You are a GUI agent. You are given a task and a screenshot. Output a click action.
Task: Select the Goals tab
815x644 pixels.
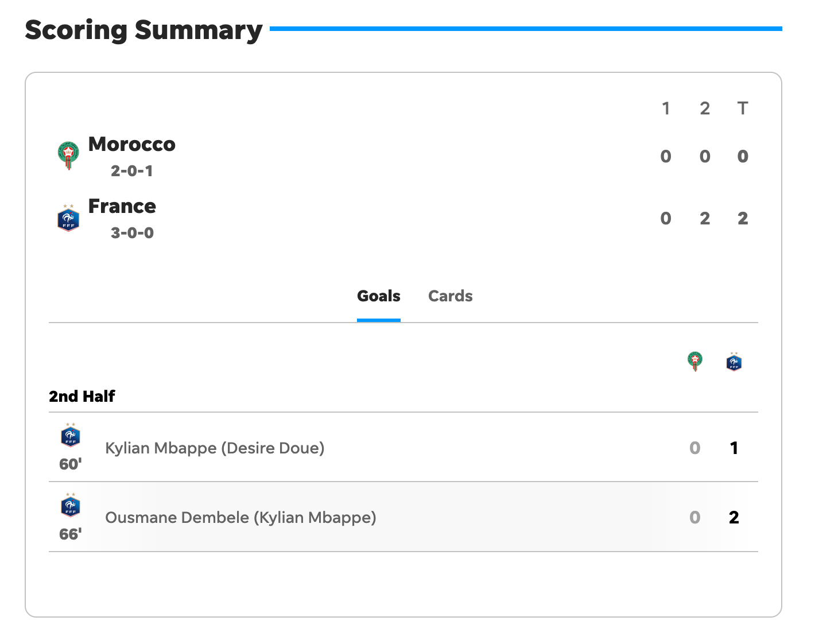(x=379, y=296)
